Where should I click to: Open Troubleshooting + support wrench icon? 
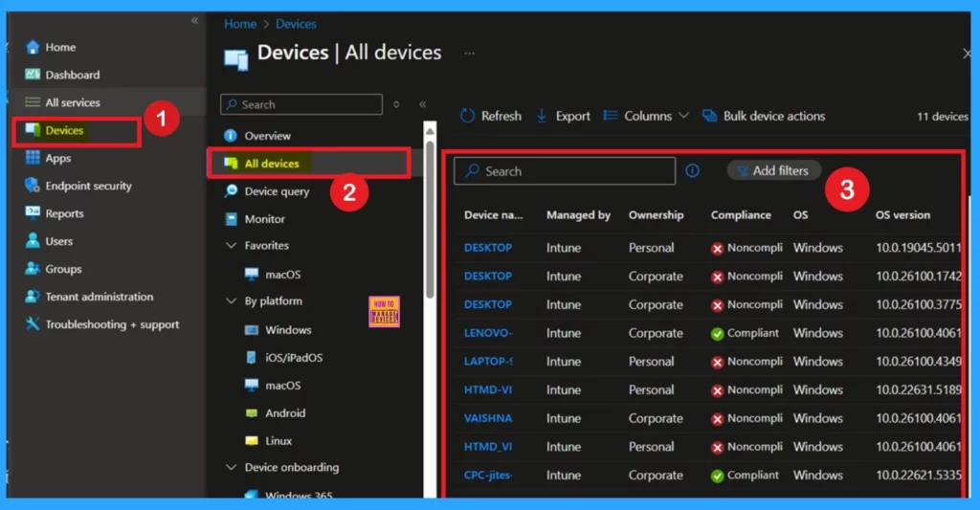pos(33,323)
